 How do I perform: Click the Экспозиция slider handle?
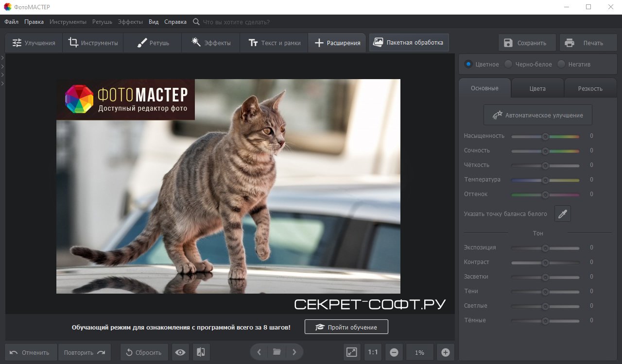click(x=545, y=248)
